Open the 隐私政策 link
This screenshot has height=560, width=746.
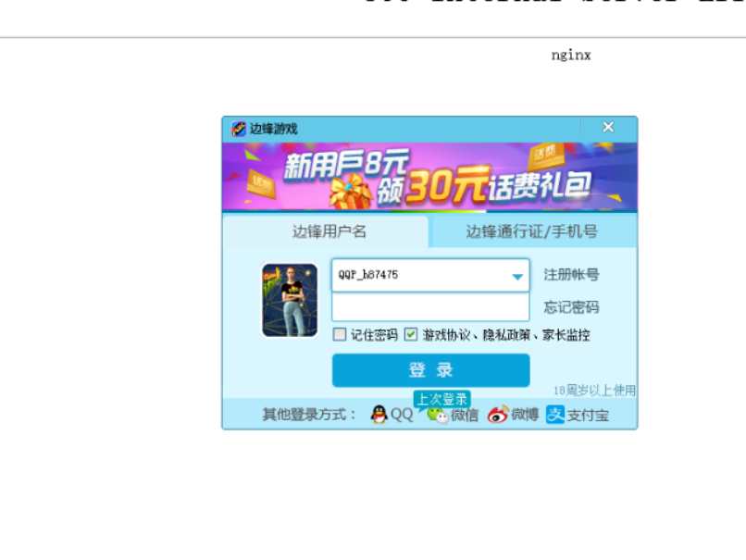pyautogui.click(x=506, y=335)
